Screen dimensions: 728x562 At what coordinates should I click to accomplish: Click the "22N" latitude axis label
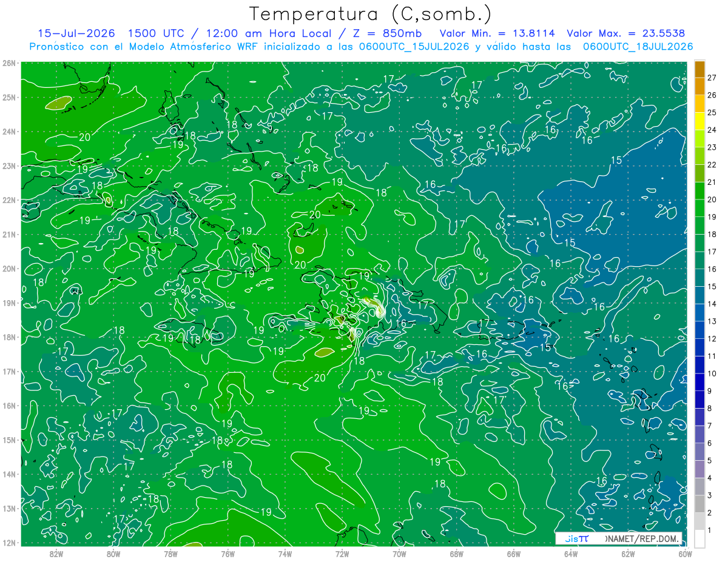tap(9, 200)
